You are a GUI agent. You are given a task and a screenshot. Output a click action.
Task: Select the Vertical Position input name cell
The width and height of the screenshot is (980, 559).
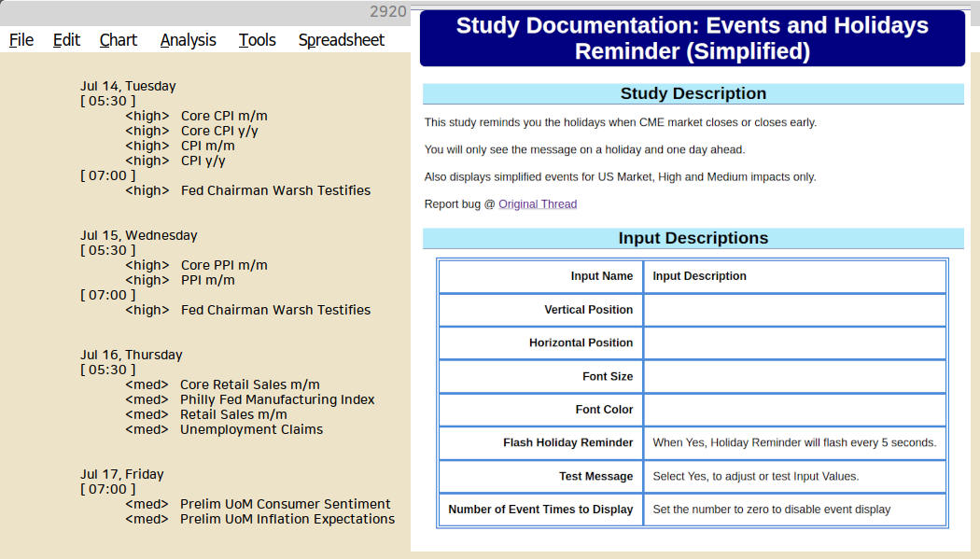point(541,310)
